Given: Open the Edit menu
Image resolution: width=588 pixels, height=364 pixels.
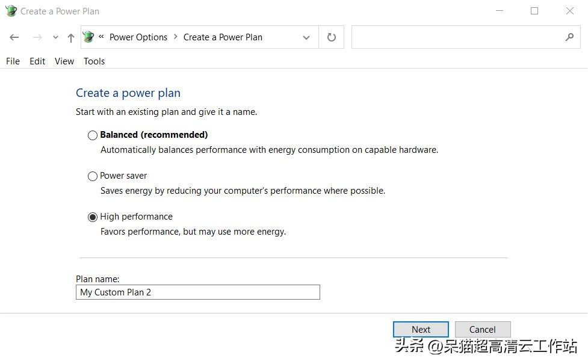Looking at the screenshot, I should click(x=37, y=61).
